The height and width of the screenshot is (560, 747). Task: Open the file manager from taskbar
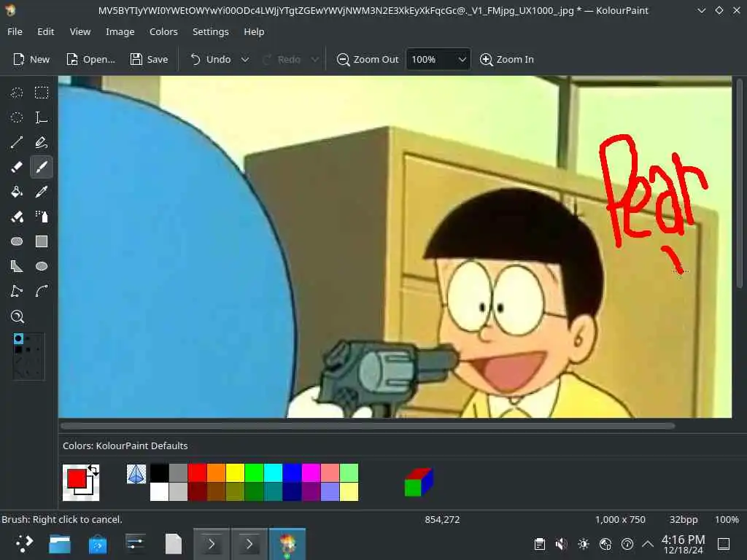60,544
